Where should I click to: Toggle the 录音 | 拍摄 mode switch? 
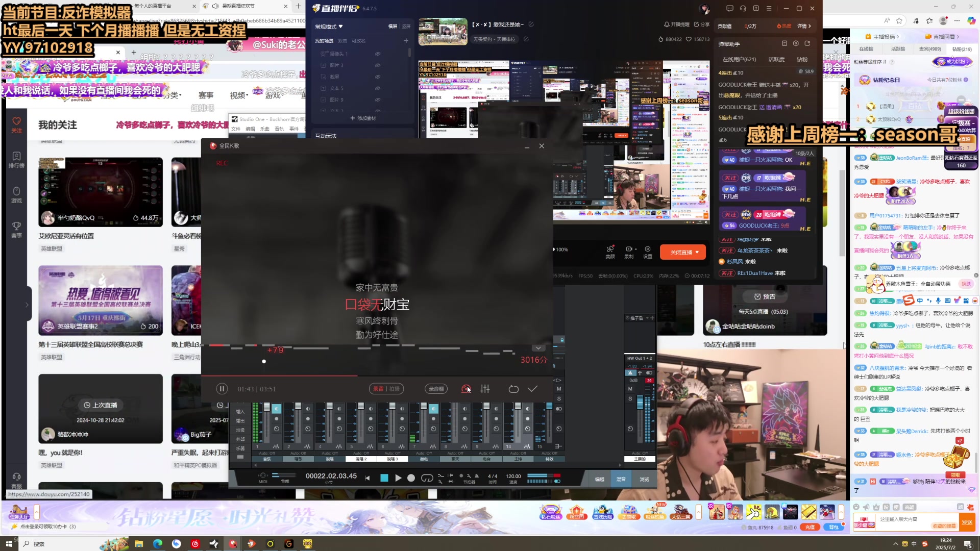click(386, 389)
